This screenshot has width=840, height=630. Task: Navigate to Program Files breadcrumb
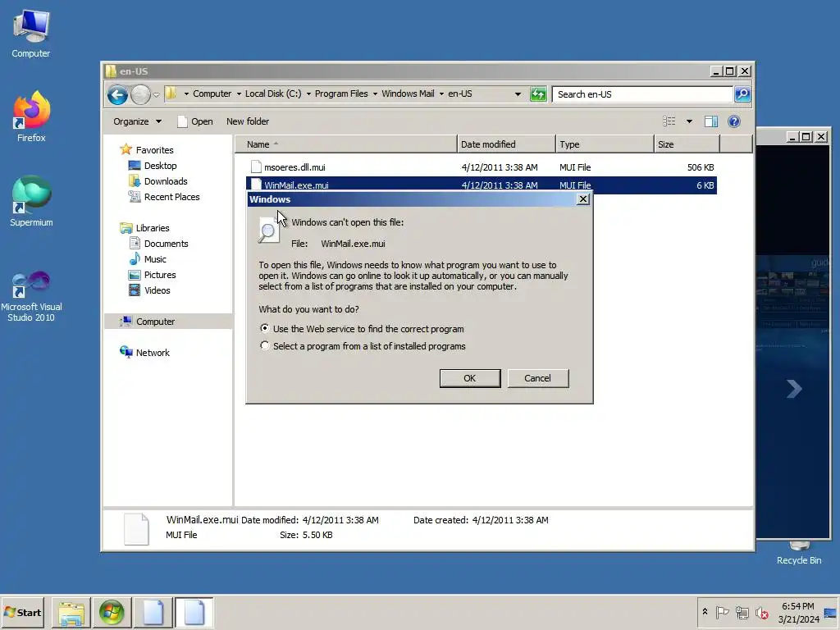(x=341, y=94)
